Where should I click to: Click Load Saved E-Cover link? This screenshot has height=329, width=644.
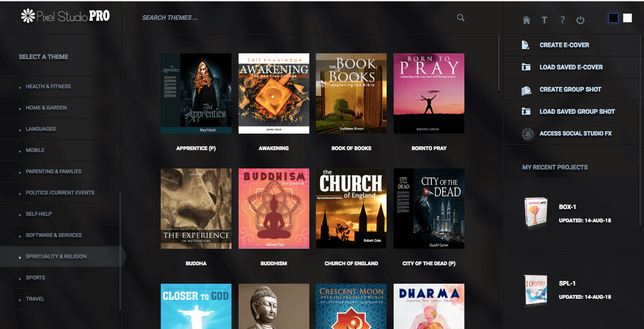tap(571, 67)
